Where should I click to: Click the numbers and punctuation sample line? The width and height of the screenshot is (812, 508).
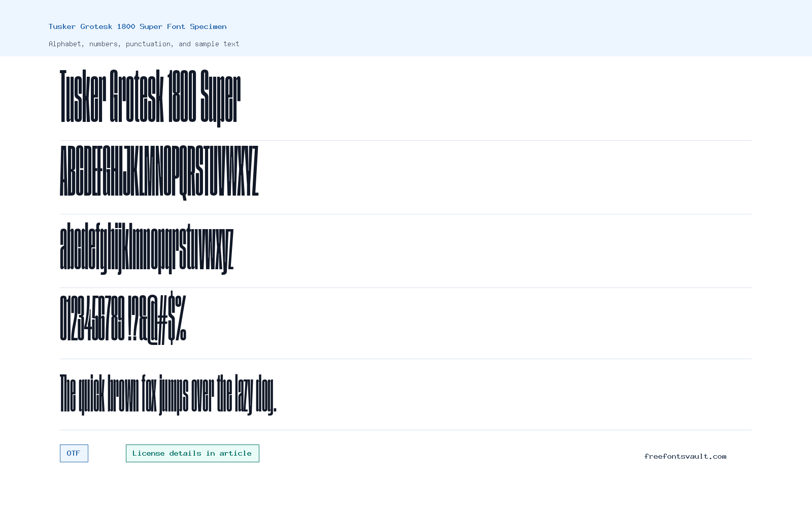pos(123,318)
